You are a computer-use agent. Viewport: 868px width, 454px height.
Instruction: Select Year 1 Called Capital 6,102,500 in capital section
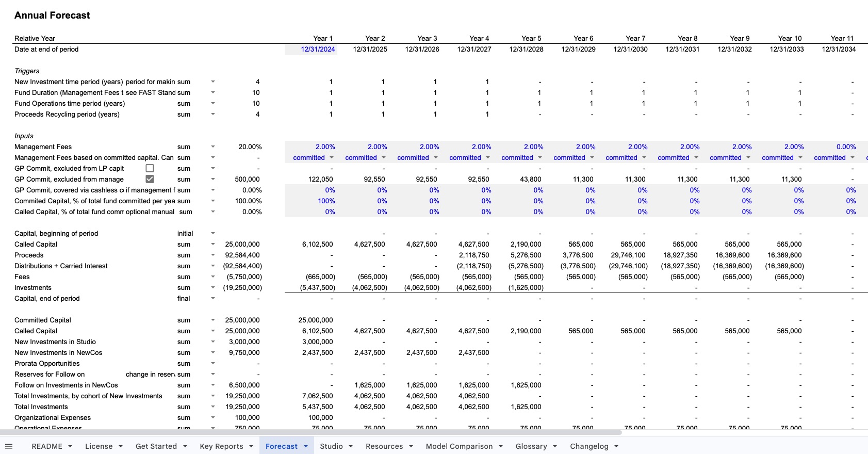(x=317, y=244)
